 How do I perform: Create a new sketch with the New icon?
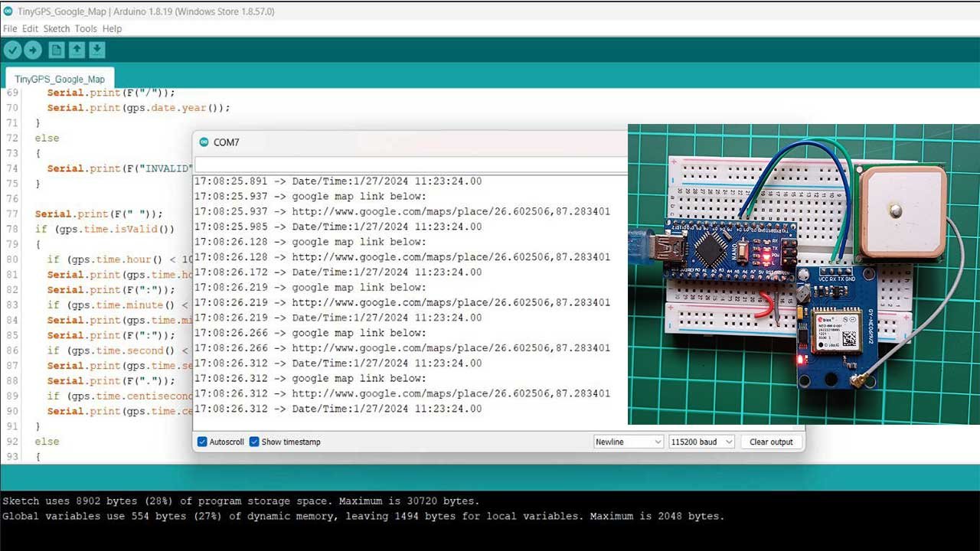56,51
